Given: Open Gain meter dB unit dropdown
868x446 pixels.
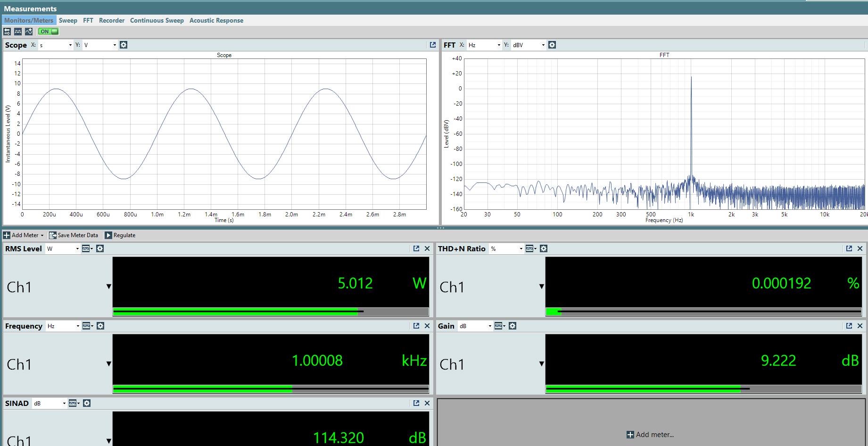Looking at the screenshot, I should [475, 326].
